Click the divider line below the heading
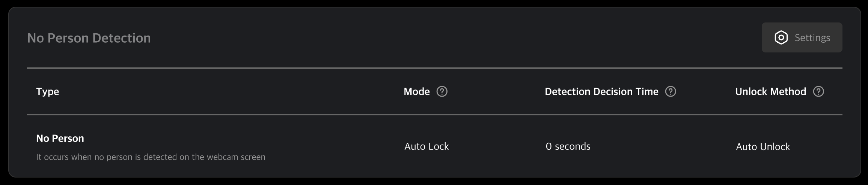 (434, 68)
